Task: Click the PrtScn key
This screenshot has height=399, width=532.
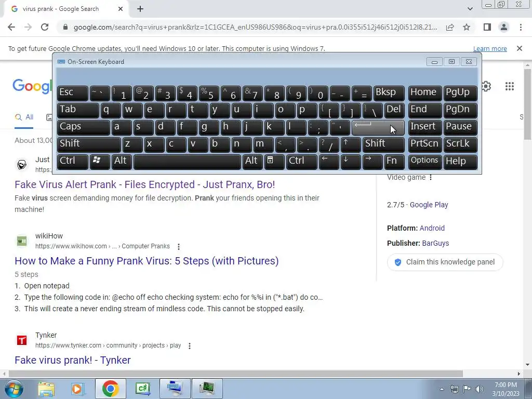Action: pos(425,144)
